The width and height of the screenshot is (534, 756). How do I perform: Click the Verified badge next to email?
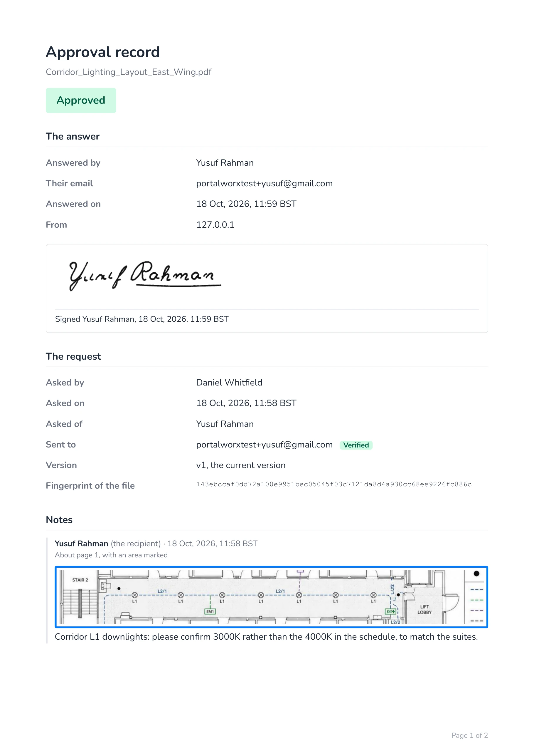click(356, 445)
